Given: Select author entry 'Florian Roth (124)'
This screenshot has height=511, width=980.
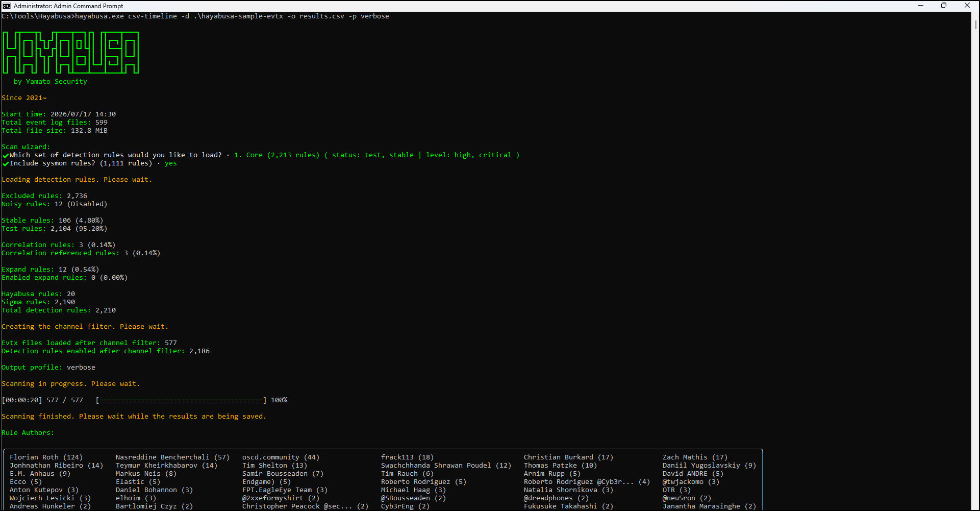Looking at the screenshot, I should [46, 457].
